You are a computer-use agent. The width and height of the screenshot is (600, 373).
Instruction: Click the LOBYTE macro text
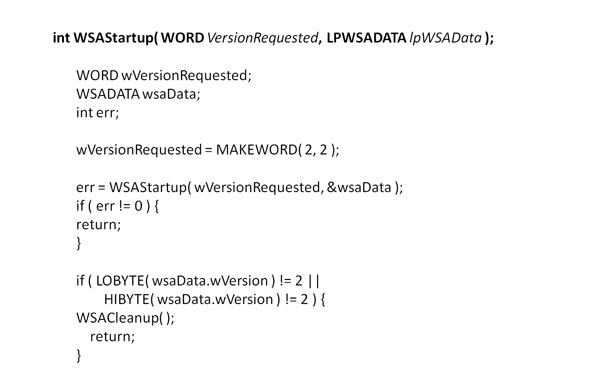[121, 281]
